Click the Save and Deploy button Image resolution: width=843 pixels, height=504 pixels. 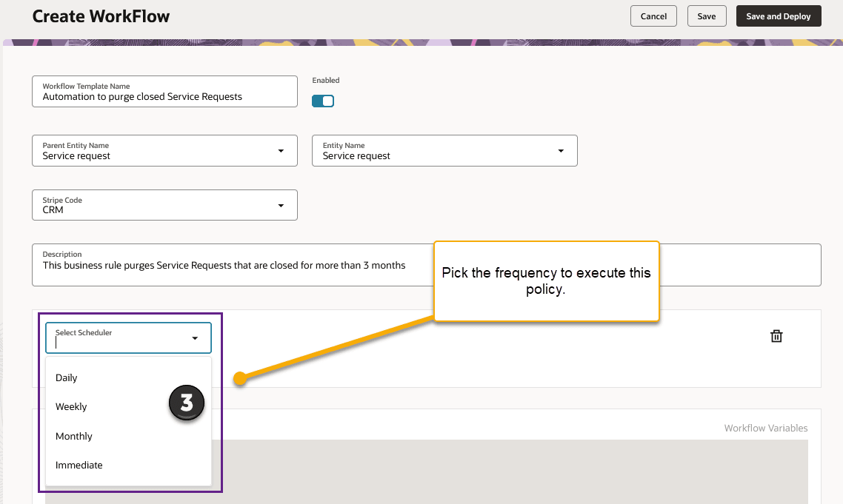(779, 16)
